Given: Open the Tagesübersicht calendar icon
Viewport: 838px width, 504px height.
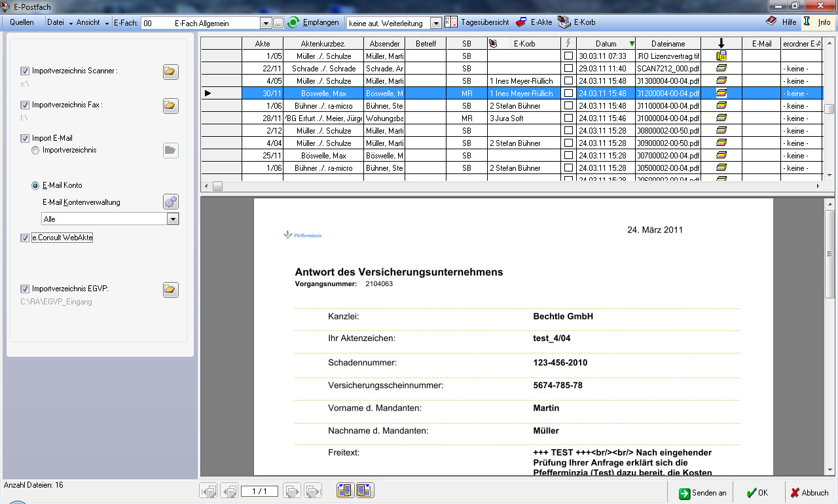Looking at the screenshot, I should coord(451,22).
